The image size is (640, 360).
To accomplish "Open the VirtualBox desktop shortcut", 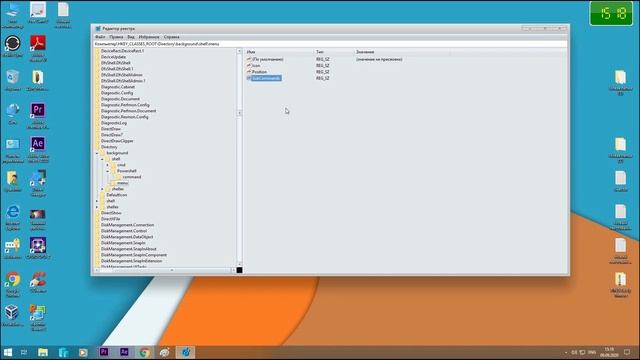I will (x=12, y=316).
